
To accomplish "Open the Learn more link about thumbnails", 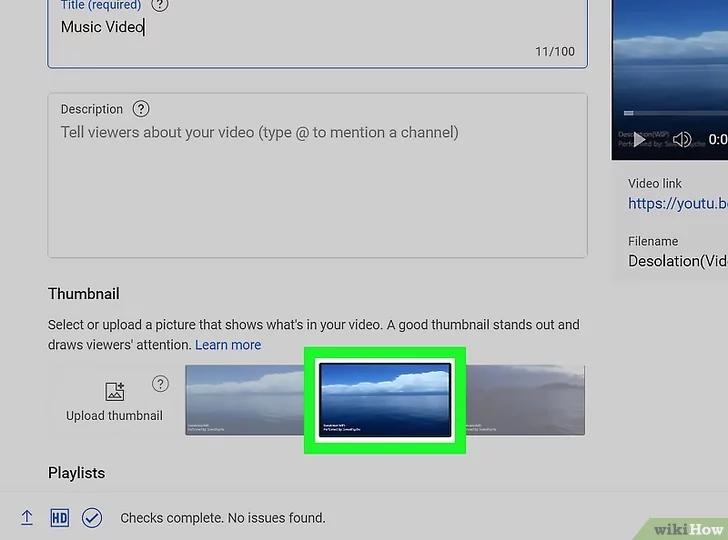I will coord(228,345).
